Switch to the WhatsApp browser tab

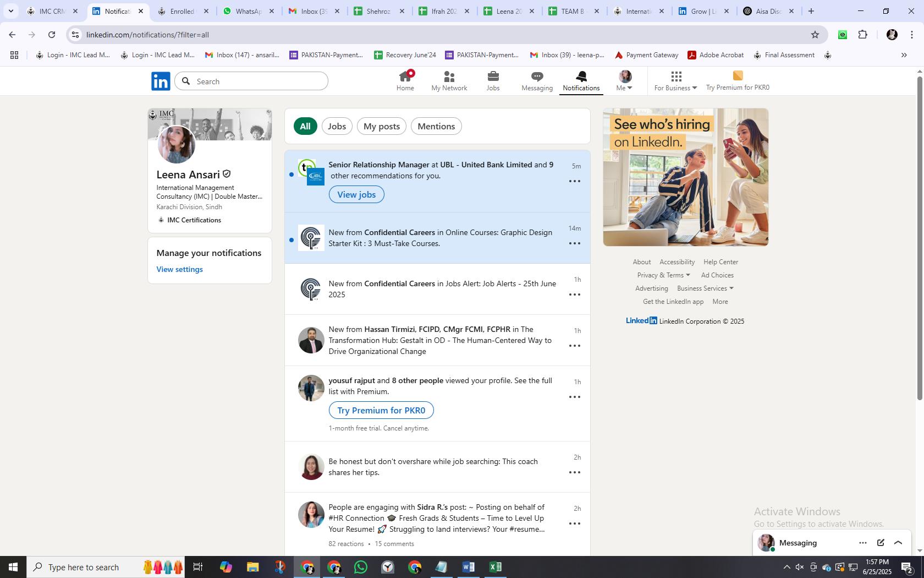249,11
